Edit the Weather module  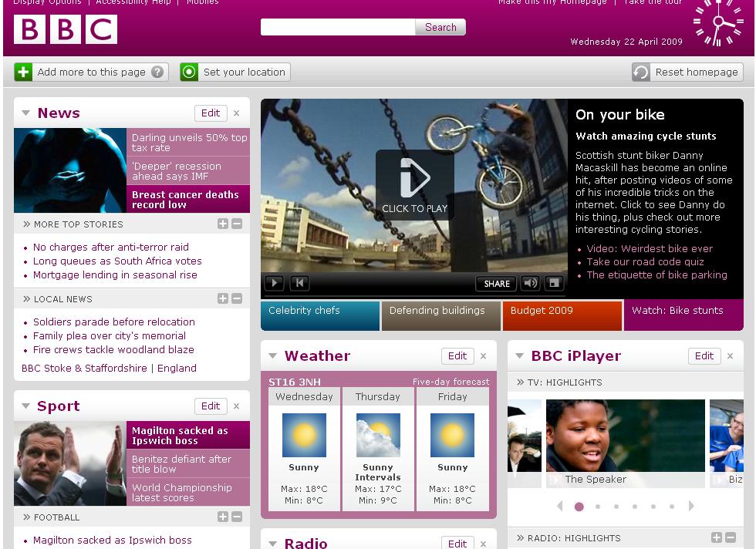457,355
